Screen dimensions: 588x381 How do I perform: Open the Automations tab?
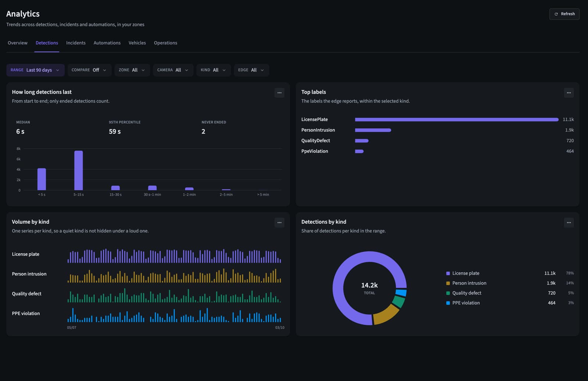click(x=107, y=43)
